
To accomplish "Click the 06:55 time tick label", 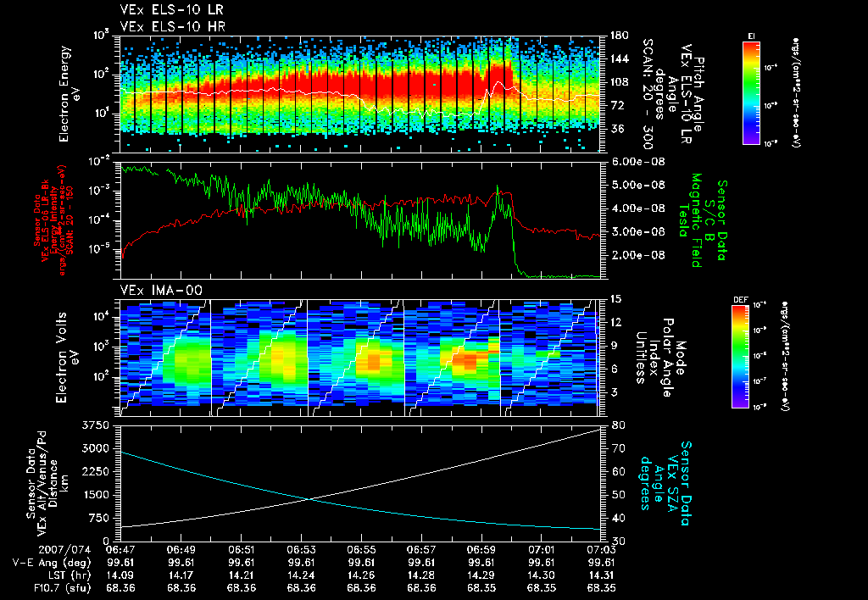I will tap(361, 550).
